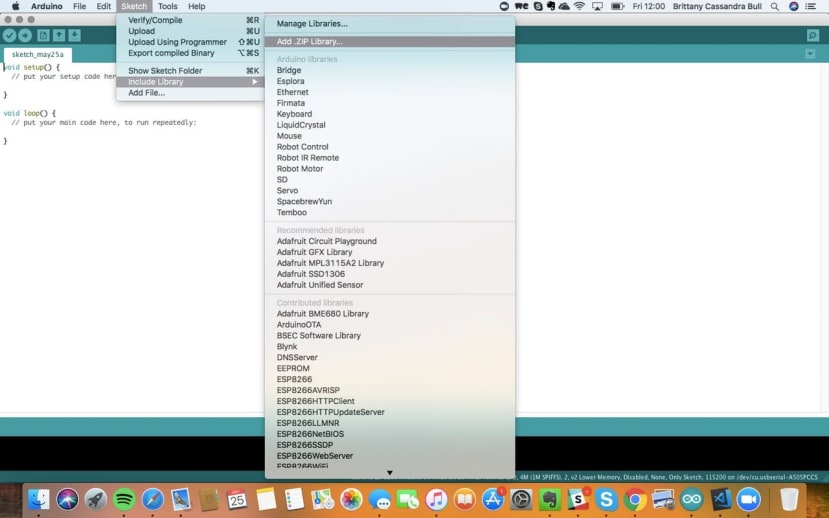Include the Keyboard library
This screenshot has width=829, height=518.
click(x=390, y=114)
